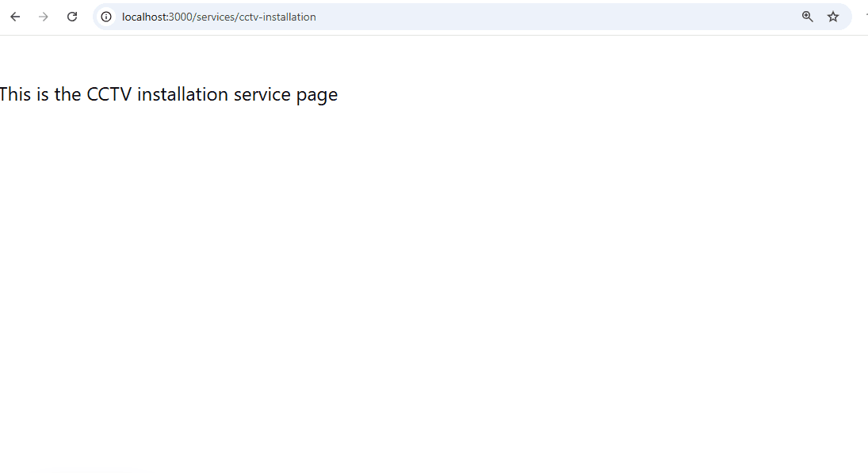Click localhost:3000 in the address bar
This screenshot has width=868, height=473.
(147, 16)
